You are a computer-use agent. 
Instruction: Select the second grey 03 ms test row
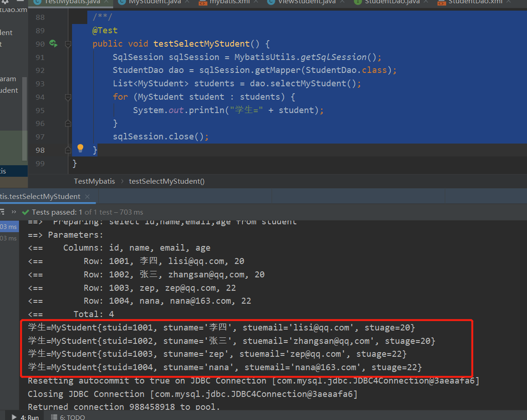(8, 238)
